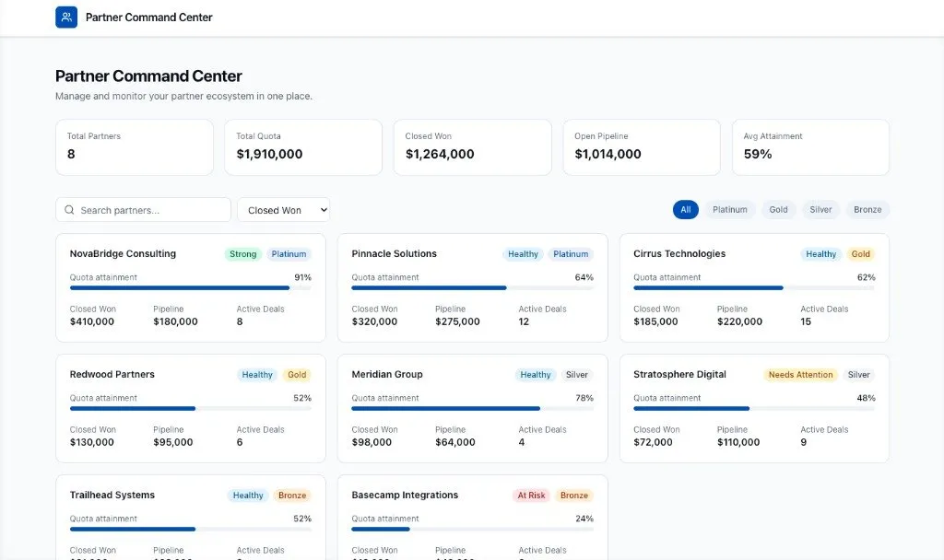Click the $320,000 closed won value

374,321
